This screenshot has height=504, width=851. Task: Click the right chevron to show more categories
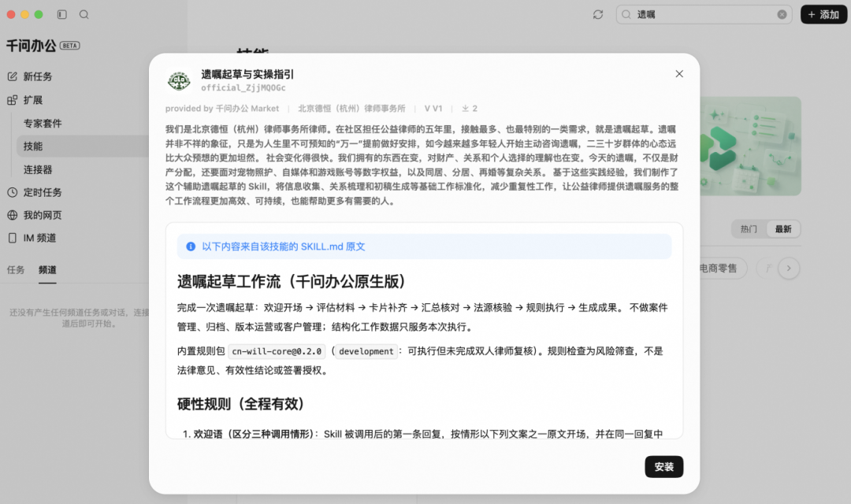[789, 268]
